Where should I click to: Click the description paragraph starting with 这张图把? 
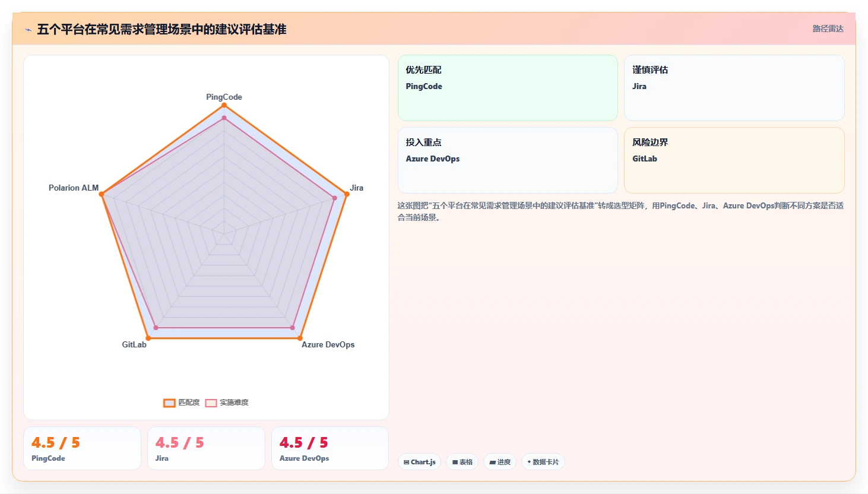coord(620,211)
